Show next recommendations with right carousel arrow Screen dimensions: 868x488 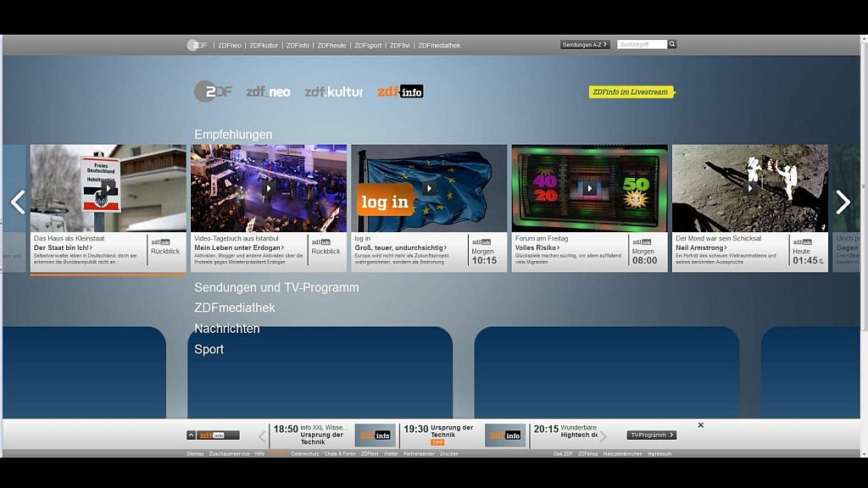coord(843,202)
